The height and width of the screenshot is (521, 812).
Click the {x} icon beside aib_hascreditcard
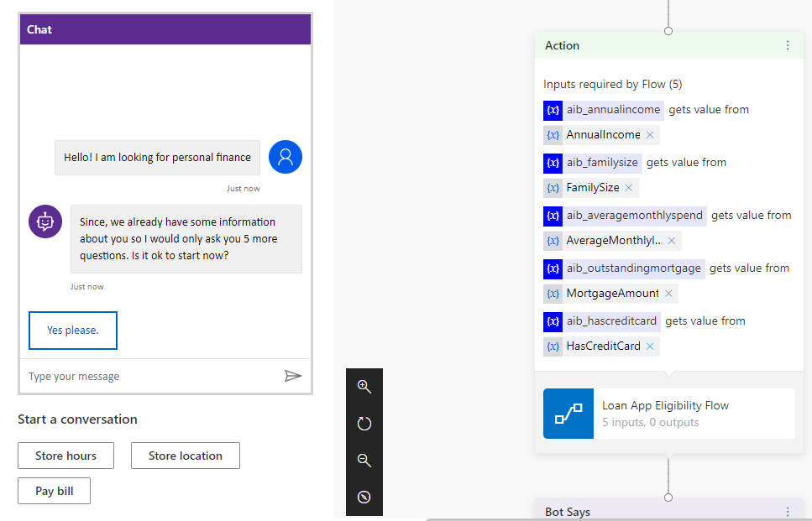tap(553, 320)
